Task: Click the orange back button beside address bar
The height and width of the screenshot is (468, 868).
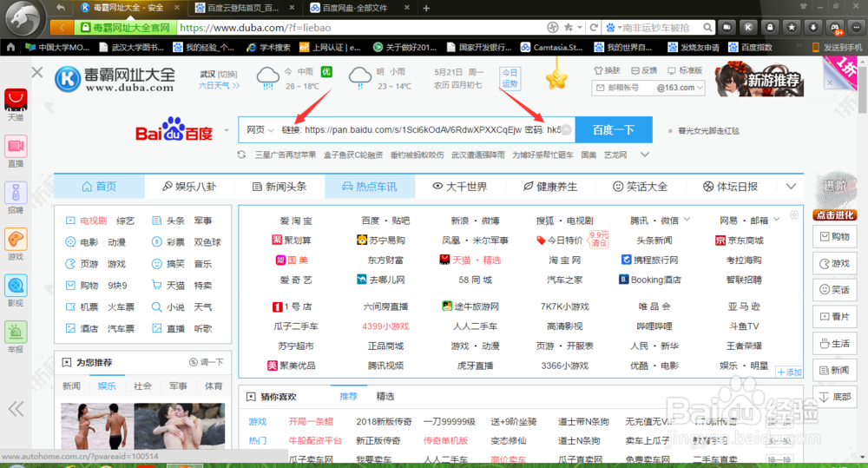Action: click(x=62, y=28)
